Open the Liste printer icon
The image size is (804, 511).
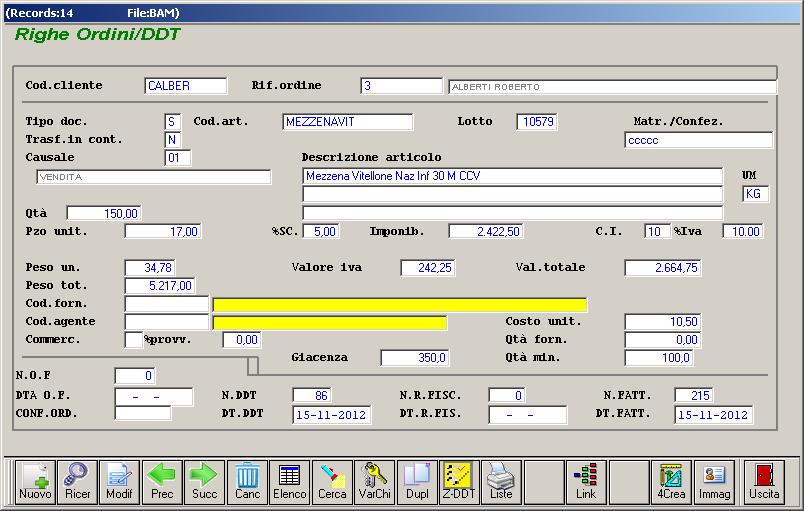pyautogui.click(x=501, y=482)
